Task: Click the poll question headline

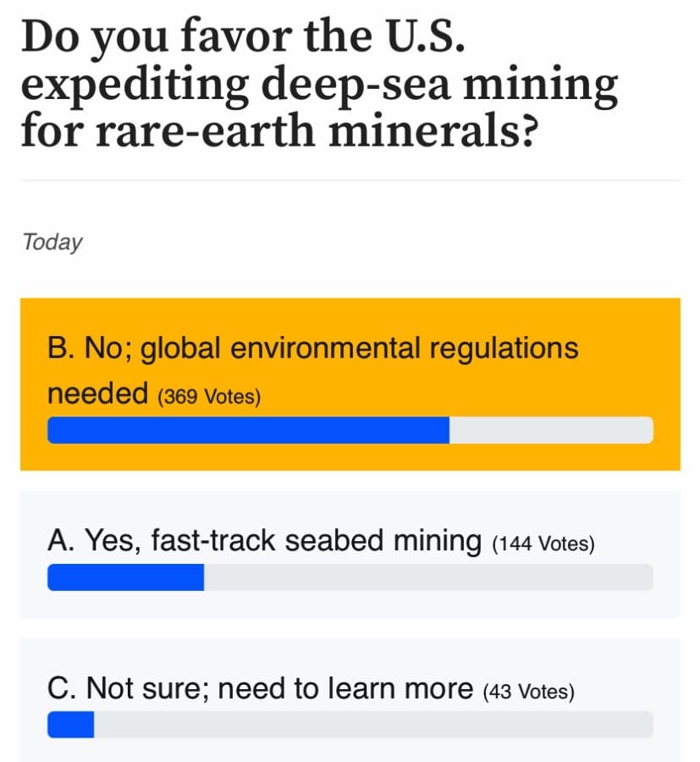Action: pos(320,85)
